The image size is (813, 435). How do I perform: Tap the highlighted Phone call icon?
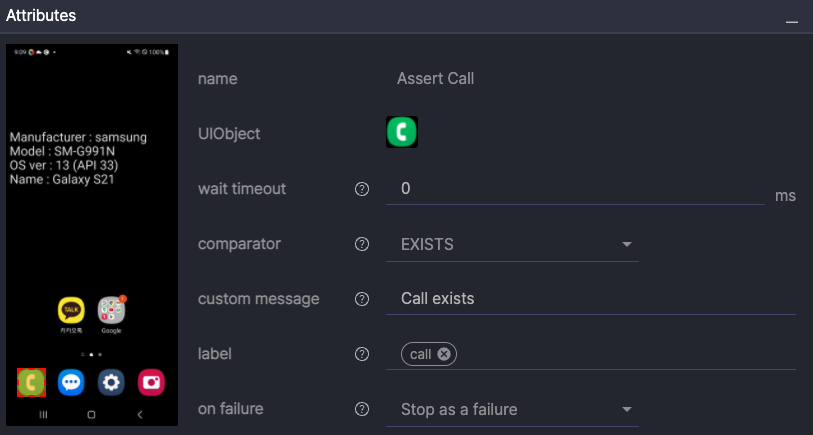[31, 381]
